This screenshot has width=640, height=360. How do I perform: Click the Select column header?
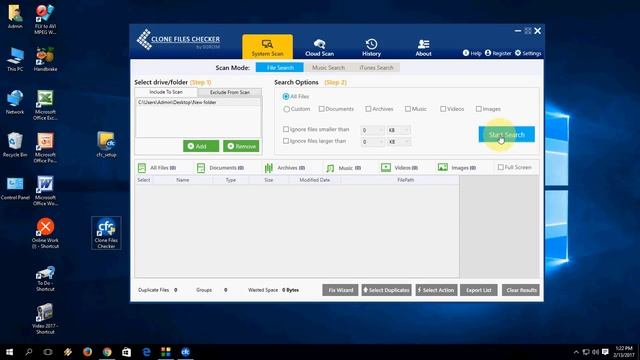(144, 180)
